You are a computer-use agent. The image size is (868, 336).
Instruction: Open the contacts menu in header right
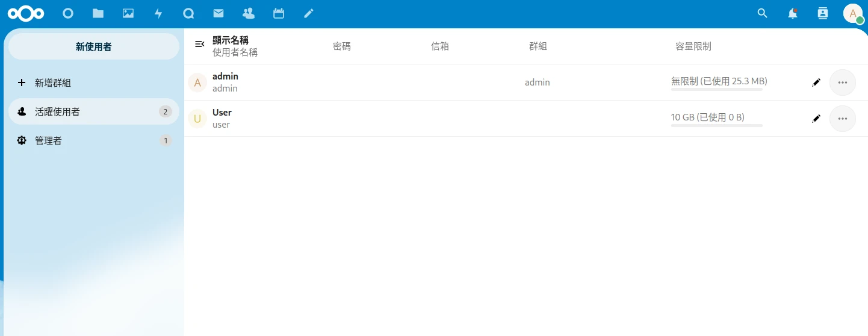click(x=823, y=13)
